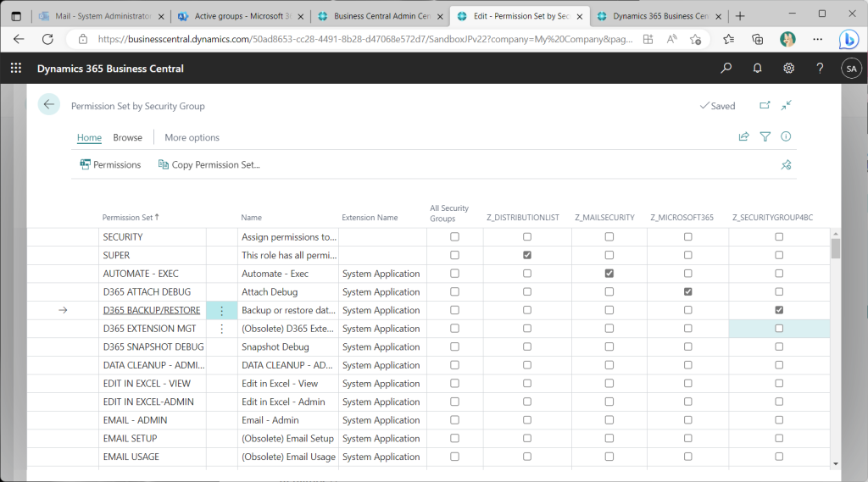Uncheck SUPER for Z_DISTRIBUTIONLIST
The image size is (868, 482).
(x=527, y=255)
